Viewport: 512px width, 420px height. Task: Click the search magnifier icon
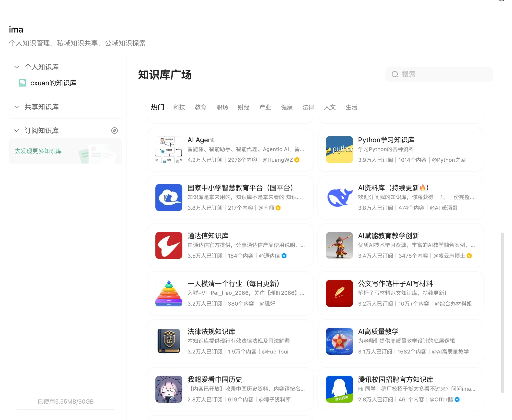pos(395,74)
